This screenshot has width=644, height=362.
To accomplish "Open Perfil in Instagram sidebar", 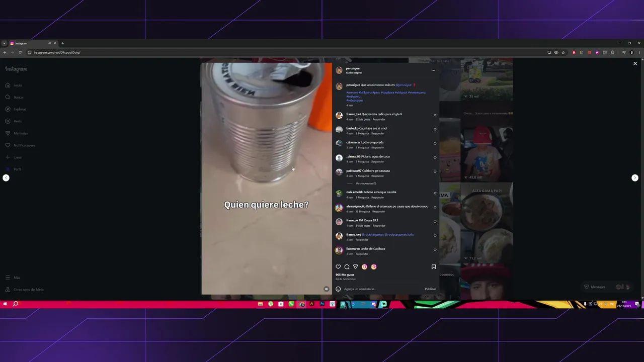I will [x=14, y=169].
